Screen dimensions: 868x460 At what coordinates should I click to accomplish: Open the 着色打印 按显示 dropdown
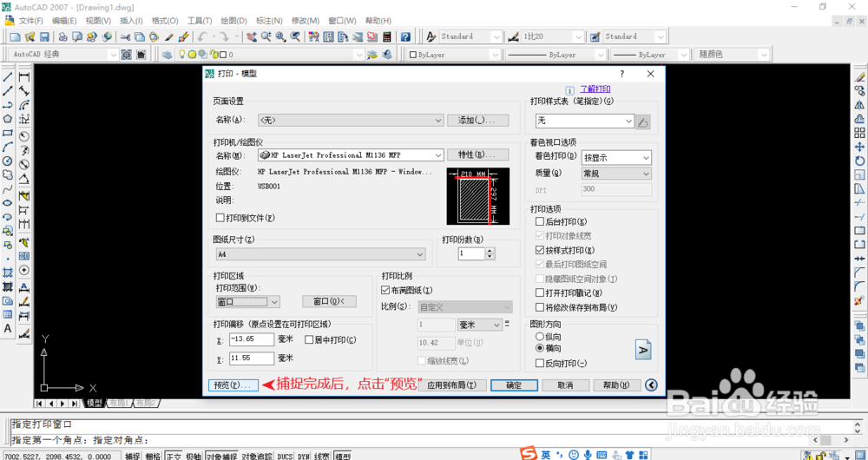[616, 158]
